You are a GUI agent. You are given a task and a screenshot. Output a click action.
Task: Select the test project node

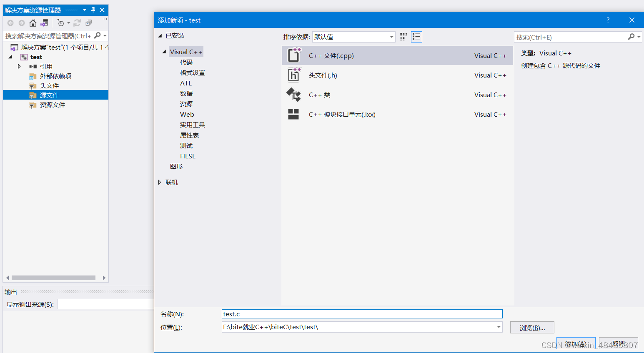(36, 57)
